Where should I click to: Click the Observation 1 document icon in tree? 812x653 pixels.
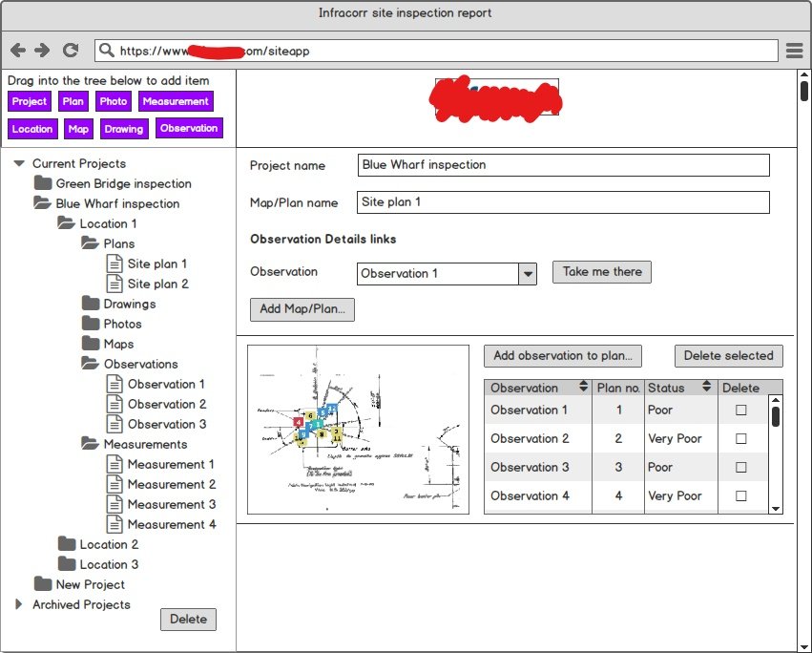pos(115,384)
